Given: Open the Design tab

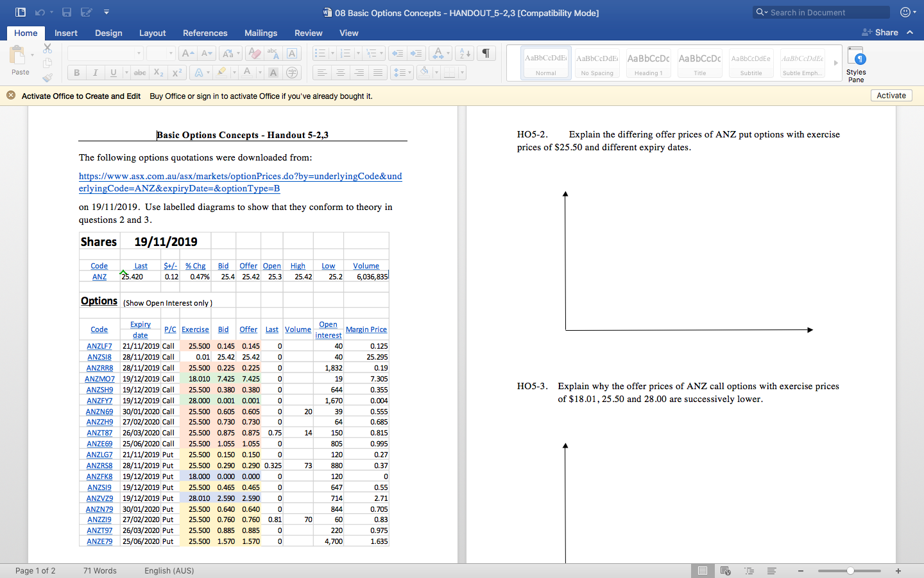Looking at the screenshot, I should (108, 33).
